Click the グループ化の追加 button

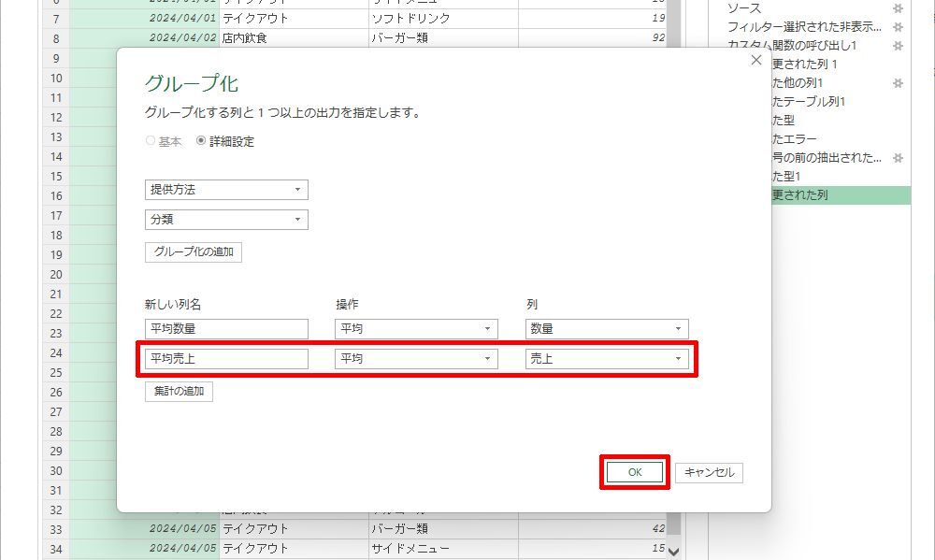click(194, 252)
